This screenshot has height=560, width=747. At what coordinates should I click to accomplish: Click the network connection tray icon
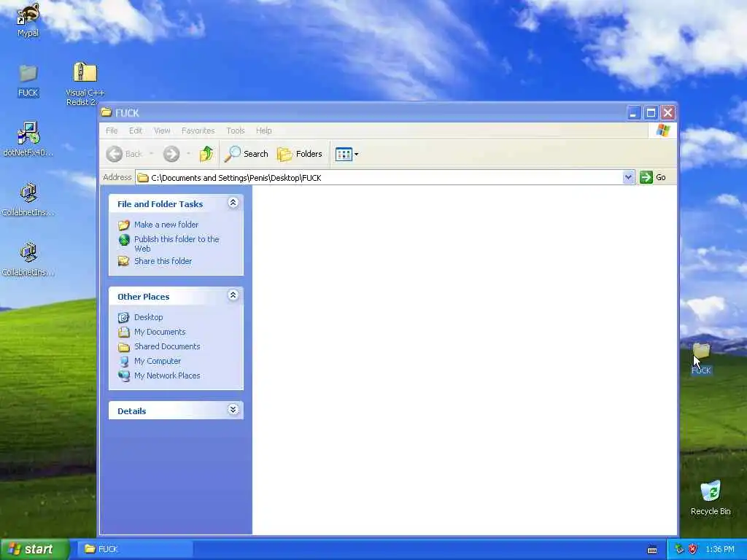click(679, 549)
